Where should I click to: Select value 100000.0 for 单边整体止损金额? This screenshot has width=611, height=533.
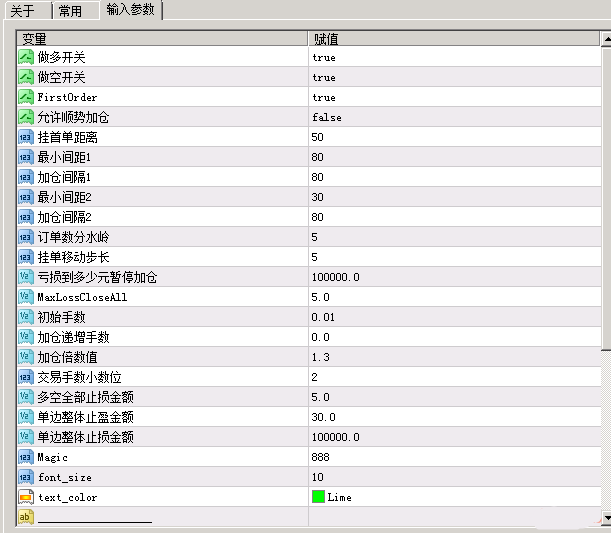pos(336,437)
